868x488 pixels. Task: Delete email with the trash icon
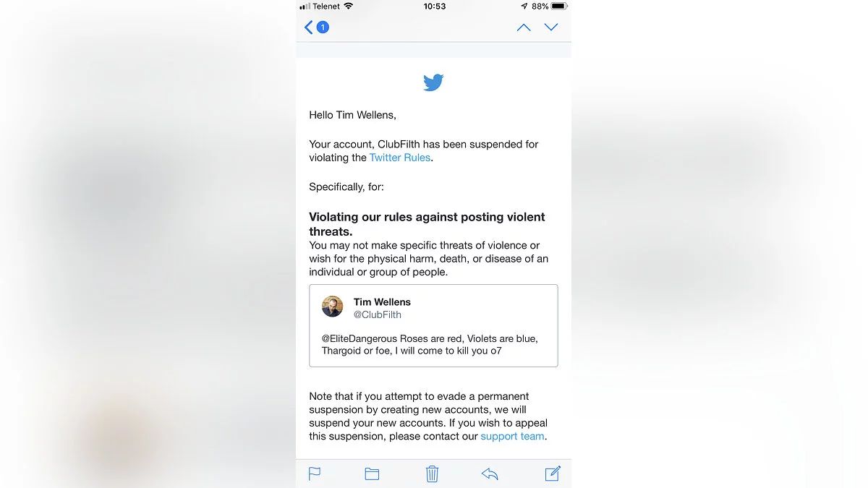(432, 474)
